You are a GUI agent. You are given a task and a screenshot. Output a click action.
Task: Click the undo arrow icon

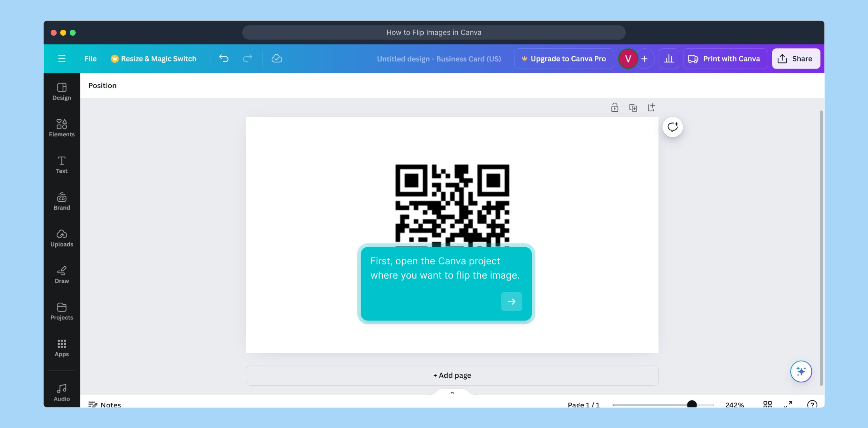(x=224, y=59)
